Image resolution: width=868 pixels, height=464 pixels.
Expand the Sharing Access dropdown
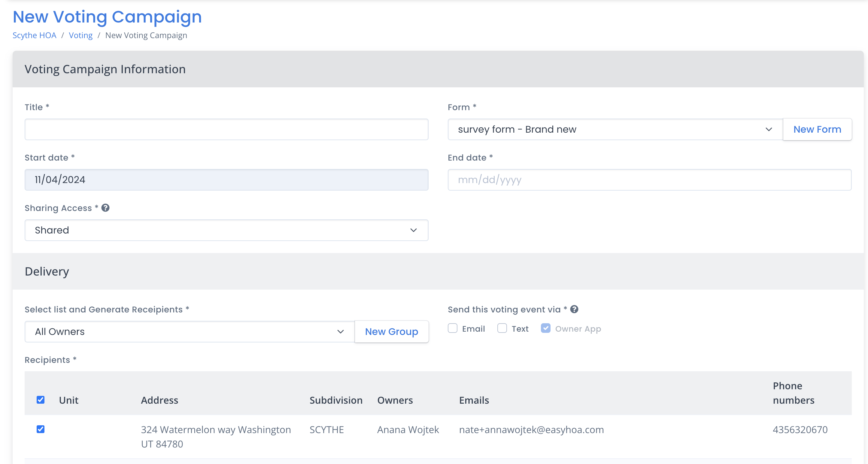226,230
